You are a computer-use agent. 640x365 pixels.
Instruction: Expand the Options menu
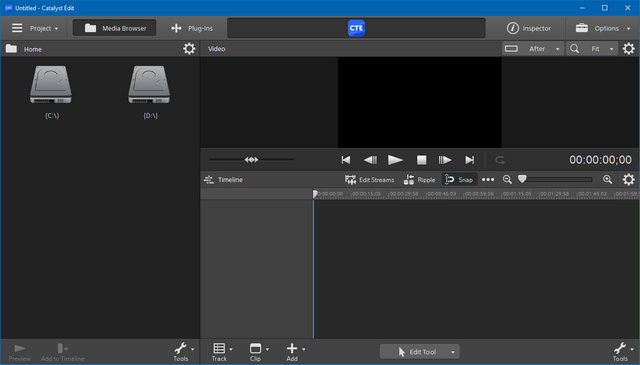coord(603,28)
